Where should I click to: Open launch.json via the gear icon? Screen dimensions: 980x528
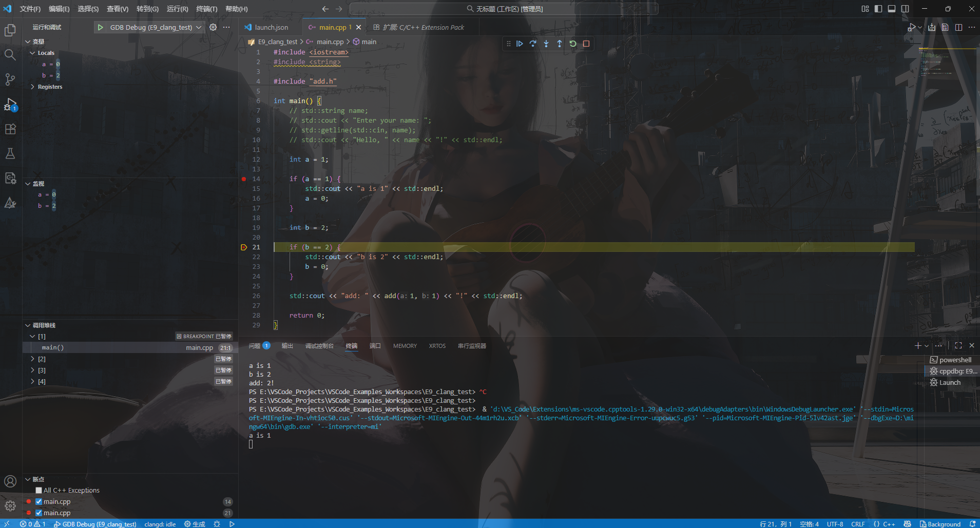pos(213,27)
